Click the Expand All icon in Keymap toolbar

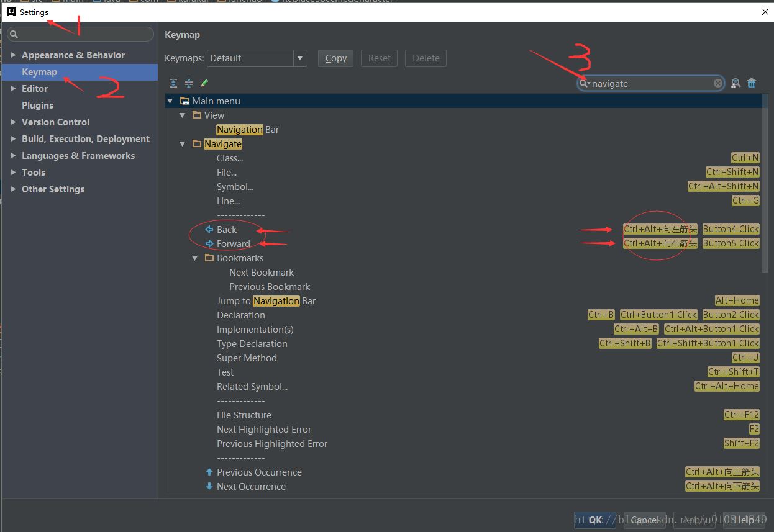tap(173, 83)
